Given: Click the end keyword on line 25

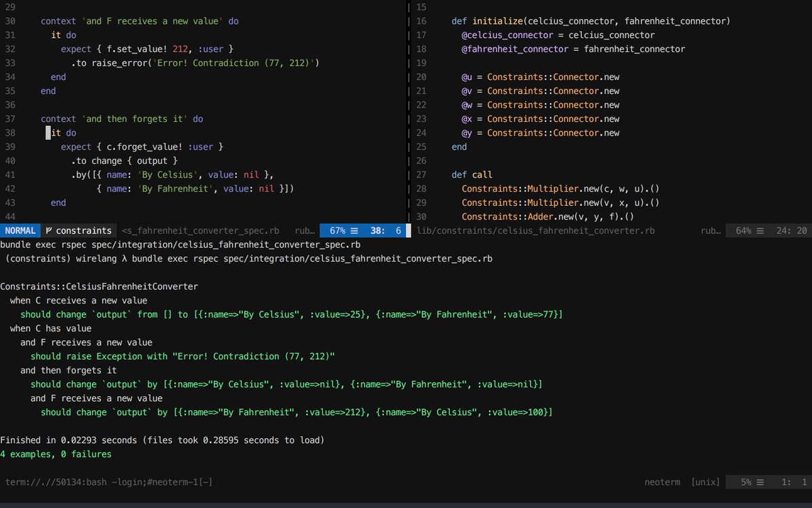Looking at the screenshot, I should pos(459,147).
